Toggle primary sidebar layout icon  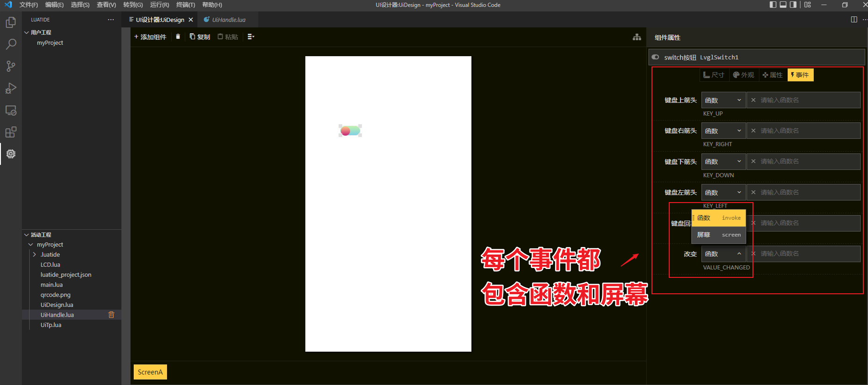tap(773, 5)
